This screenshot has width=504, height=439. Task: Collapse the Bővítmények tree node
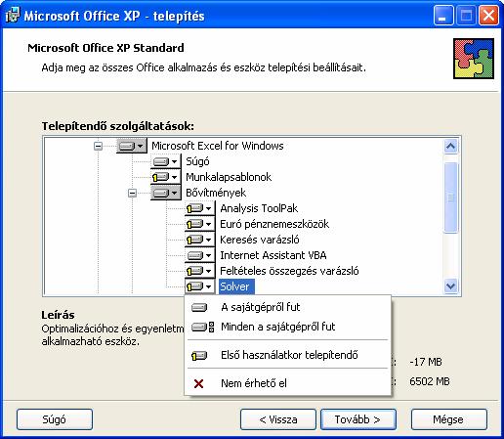coord(132,193)
